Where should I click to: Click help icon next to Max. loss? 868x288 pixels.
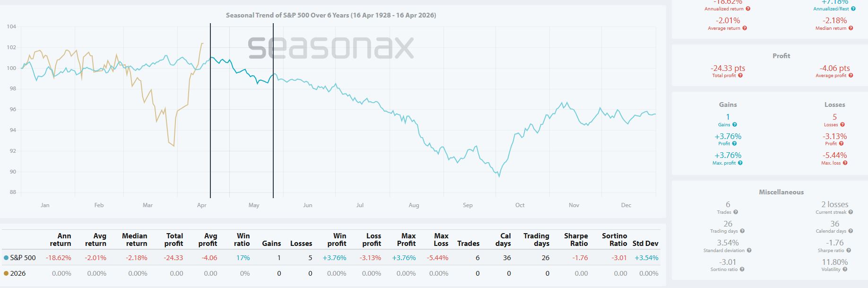(845, 163)
